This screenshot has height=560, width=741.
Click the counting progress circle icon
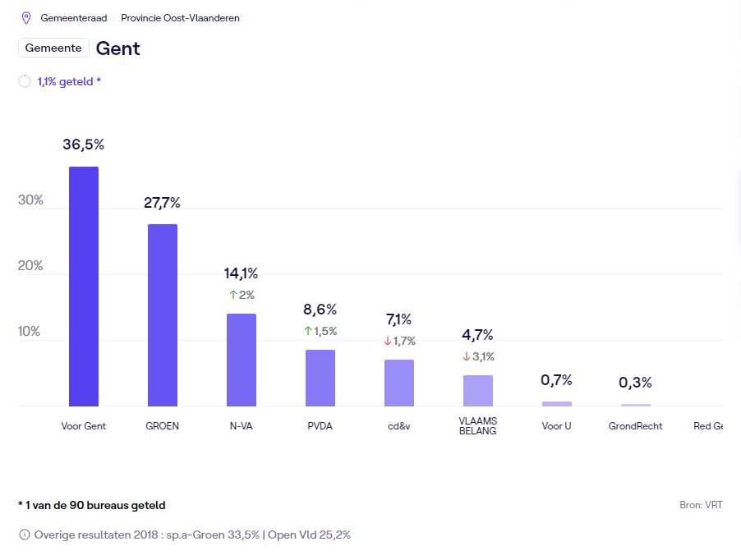[25, 81]
